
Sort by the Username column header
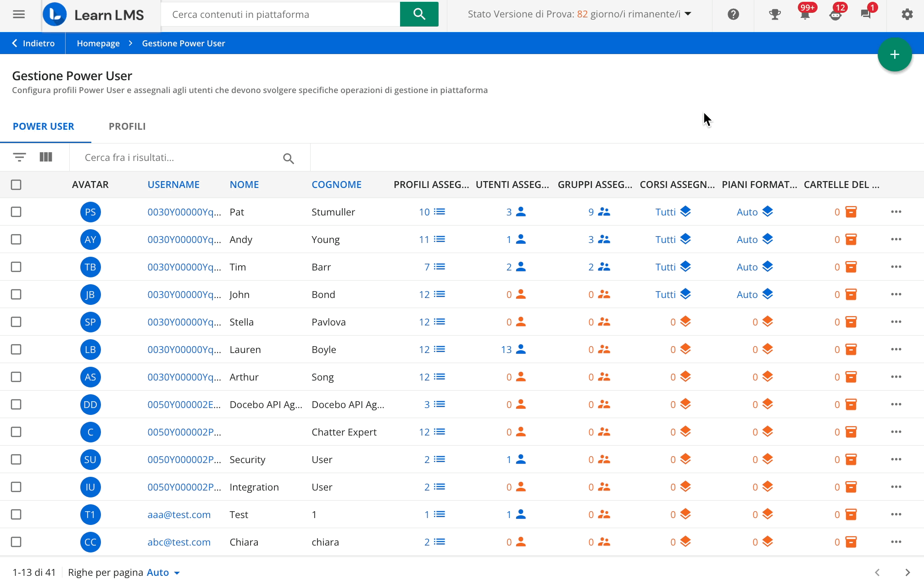click(x=173, y=185)
